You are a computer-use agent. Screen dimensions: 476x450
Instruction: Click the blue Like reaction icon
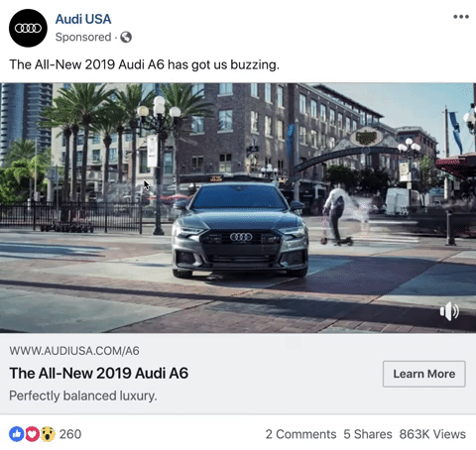(x=17, y=434)
